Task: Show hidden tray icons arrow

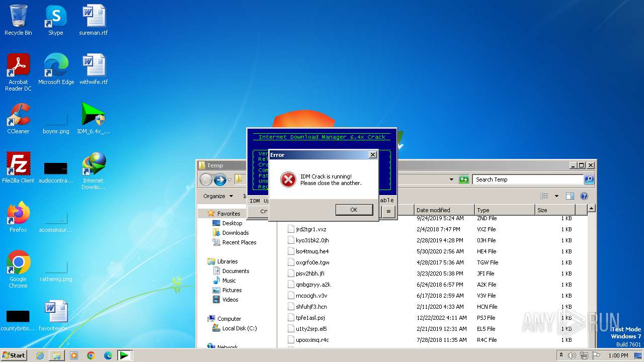Action: click(561, 355)
